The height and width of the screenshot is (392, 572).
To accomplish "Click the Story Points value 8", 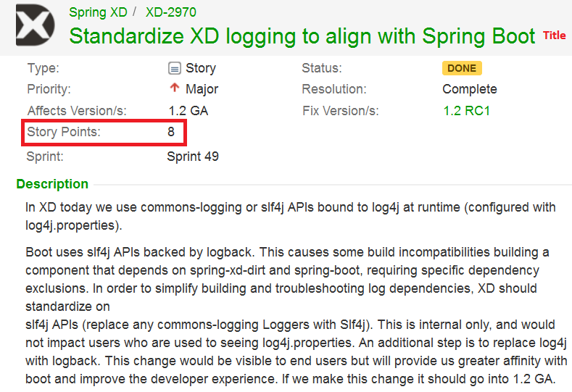I will [171, 133].
